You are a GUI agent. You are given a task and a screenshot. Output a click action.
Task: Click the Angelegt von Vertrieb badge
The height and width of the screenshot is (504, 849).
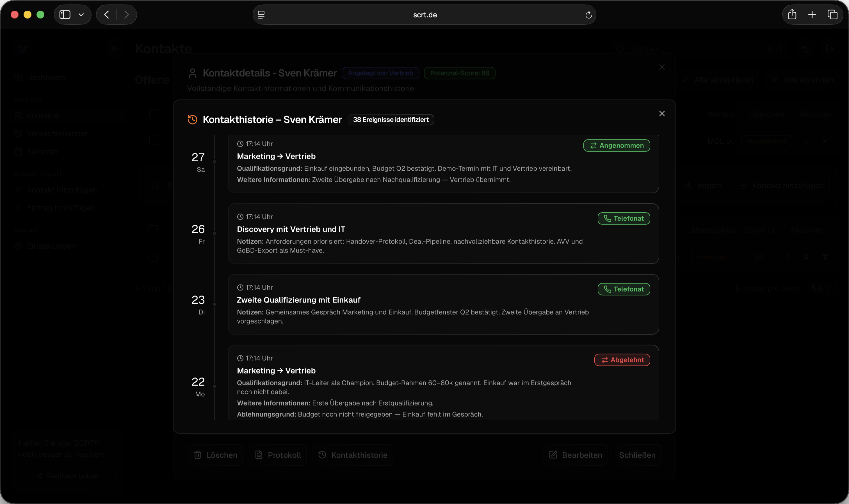[x=380, y=73]
